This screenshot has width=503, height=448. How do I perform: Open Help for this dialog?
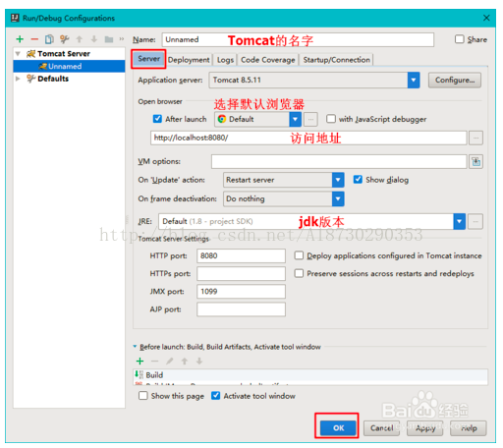[x=469, y=428]
